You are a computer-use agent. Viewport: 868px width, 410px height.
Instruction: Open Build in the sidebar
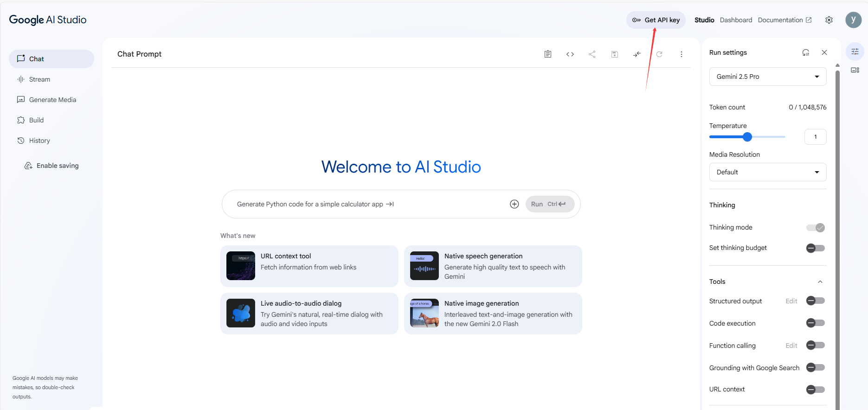pyautogui.click(x=51, y=120)
